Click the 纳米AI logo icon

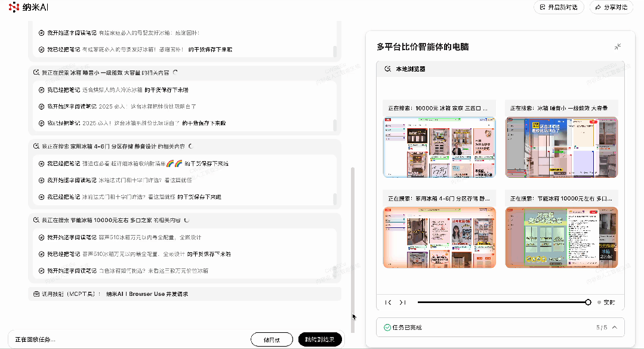coord(14,7)
